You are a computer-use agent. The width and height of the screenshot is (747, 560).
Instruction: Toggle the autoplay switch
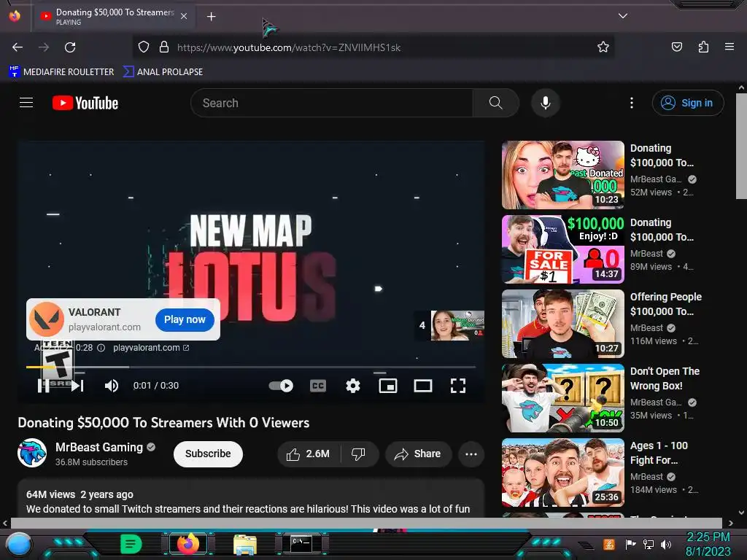[281, 386]
